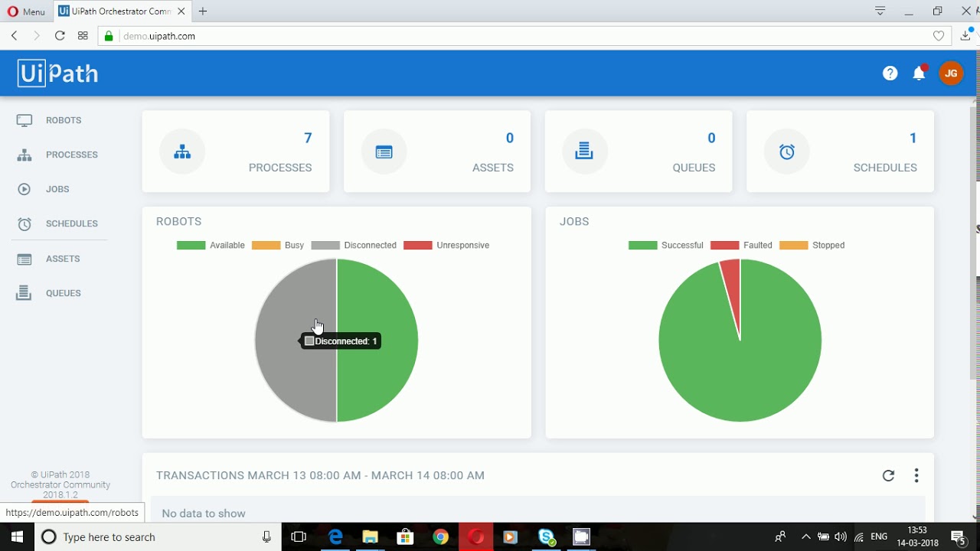Go to ASSETS in the sidebar
This screenshot has width=980, height=551.
point(63,259)
